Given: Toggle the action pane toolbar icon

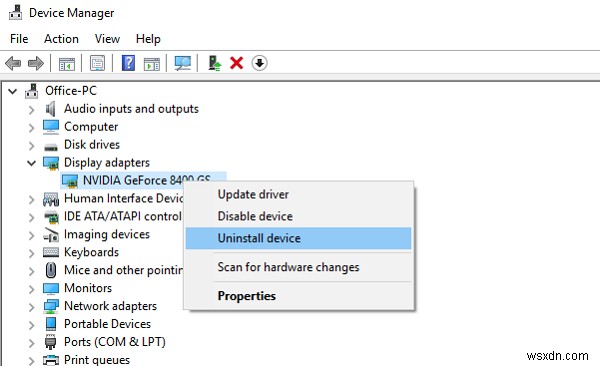Looking at the screenshot, I should pos(152,64).
